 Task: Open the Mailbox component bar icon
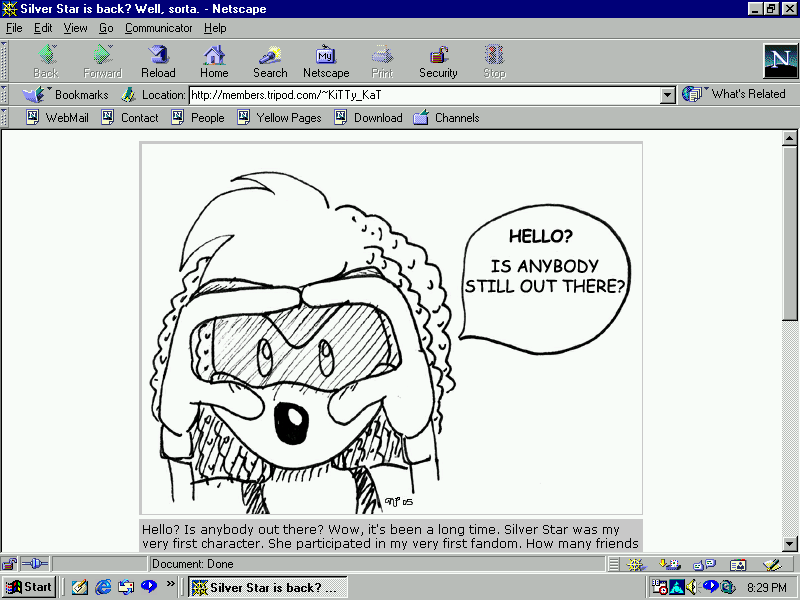[x=670, y=564]
